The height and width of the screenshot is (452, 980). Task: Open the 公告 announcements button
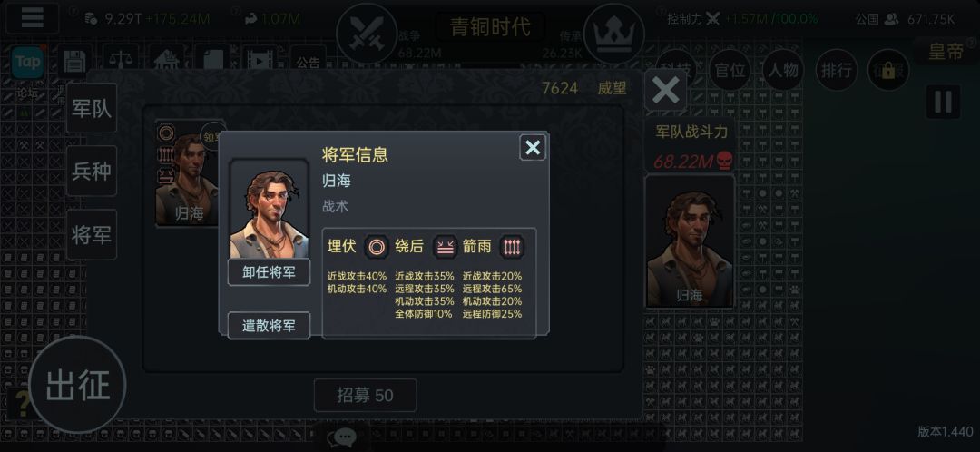(309, 62)
